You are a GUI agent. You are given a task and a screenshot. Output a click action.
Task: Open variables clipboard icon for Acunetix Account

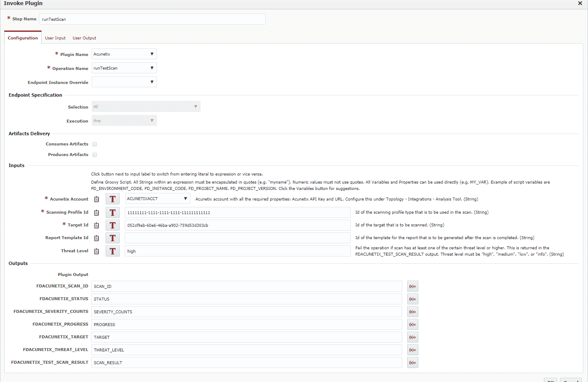coord(97,199)
